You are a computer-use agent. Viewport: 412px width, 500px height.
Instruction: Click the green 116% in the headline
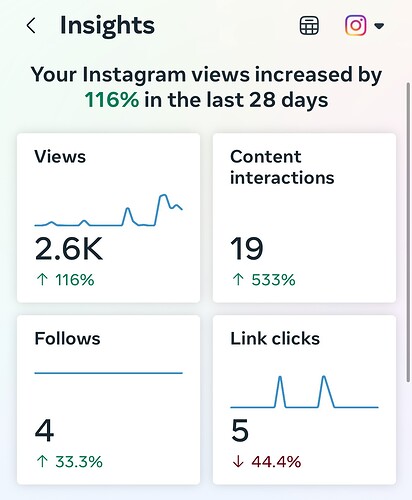[112, 100]
